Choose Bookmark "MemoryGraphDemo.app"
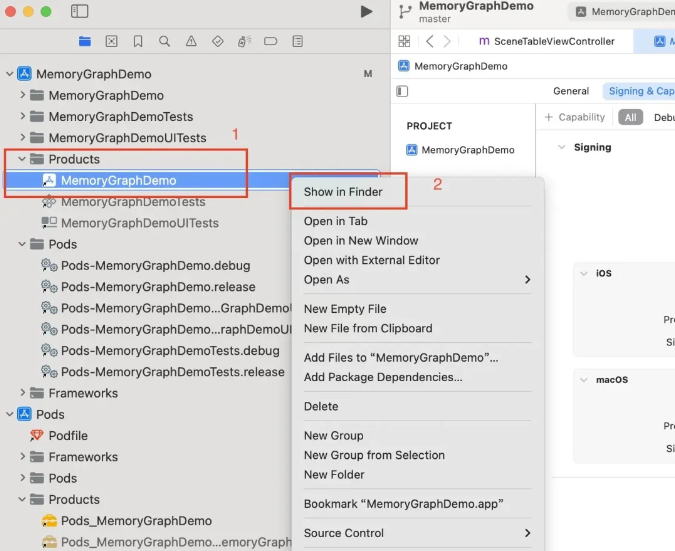 pyautogui.click(x=403, y=504)
